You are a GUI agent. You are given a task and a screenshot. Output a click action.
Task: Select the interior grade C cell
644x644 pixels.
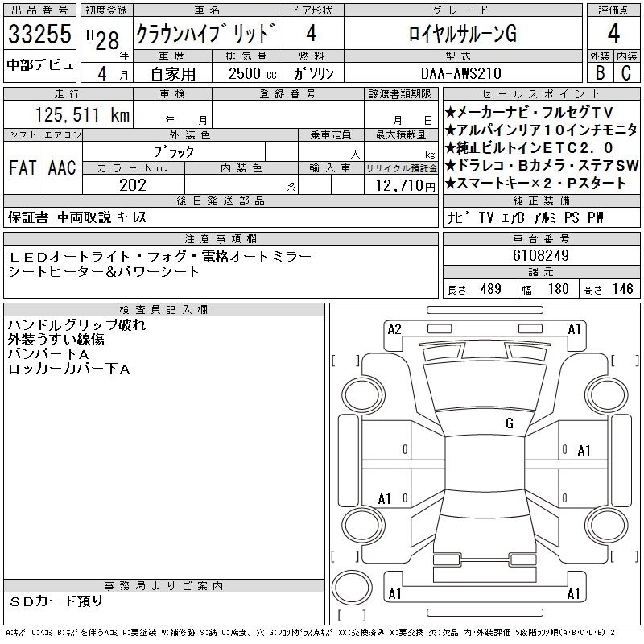pos(626,72)
